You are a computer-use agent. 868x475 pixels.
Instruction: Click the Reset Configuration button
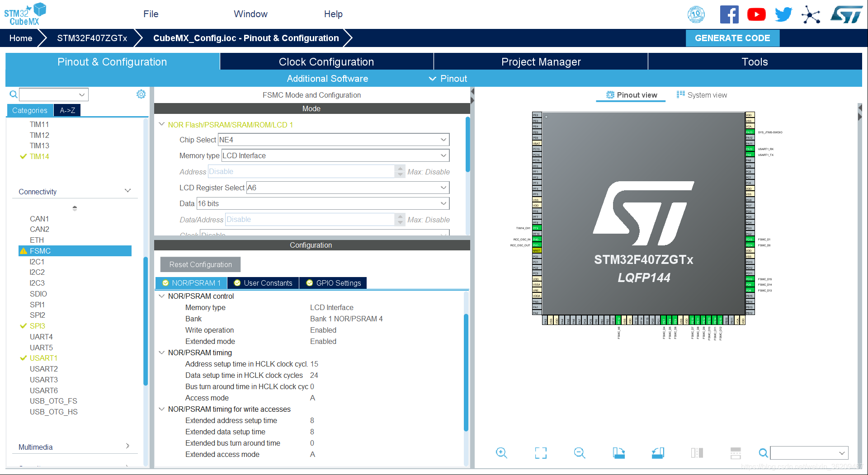200,264
